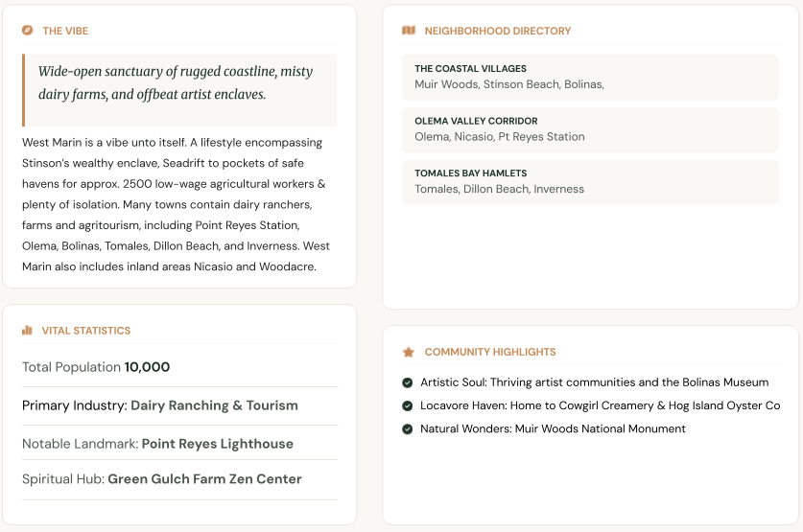The image size is (803, 532).
Task: Click the population value '10,000'
Action: pyautogui.click(x=147, y=367)
